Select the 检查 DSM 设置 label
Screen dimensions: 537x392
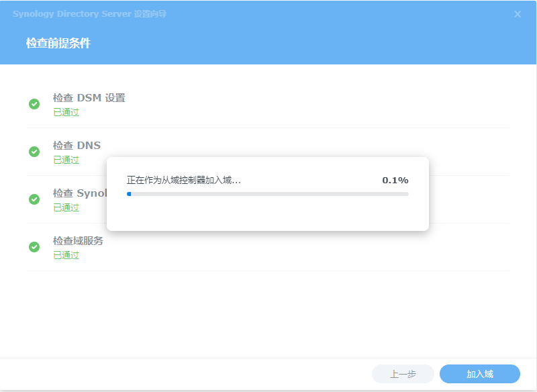pos(89,98)
